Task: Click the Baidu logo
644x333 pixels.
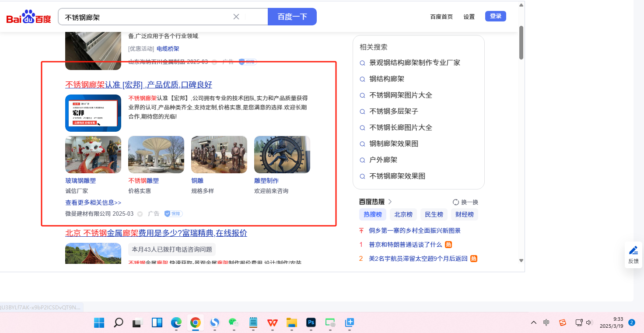Action: click(28, 17)
